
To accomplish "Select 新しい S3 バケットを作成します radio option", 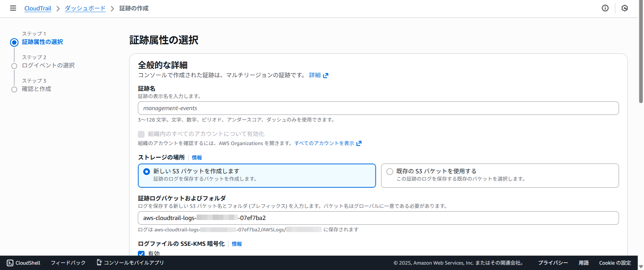I will pos(147,172).
